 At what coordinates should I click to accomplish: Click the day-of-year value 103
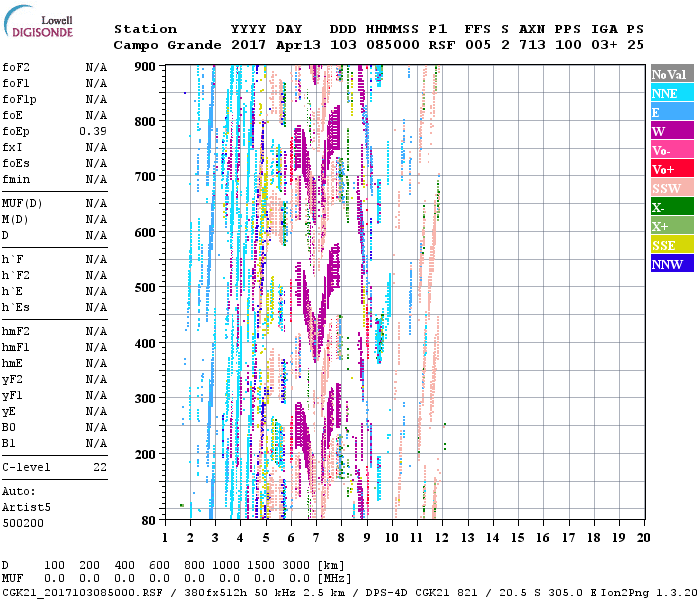tap(343, 45)
